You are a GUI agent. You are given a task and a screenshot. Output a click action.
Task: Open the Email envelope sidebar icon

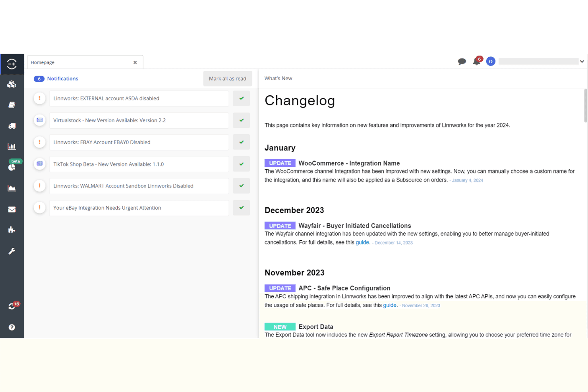pos(12,209)
